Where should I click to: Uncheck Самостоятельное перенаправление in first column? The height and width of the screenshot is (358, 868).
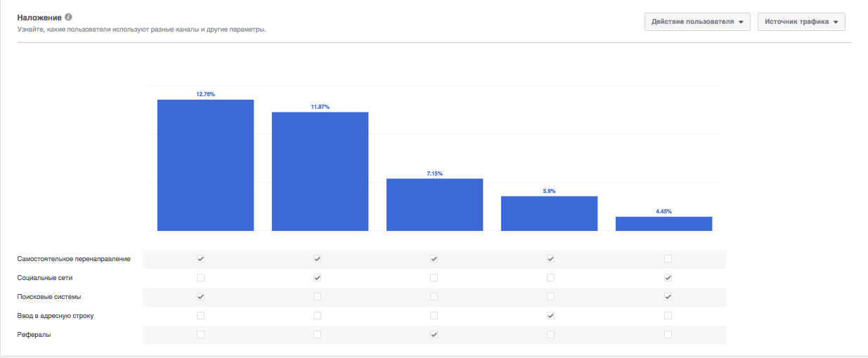click(x=201, y=259)
